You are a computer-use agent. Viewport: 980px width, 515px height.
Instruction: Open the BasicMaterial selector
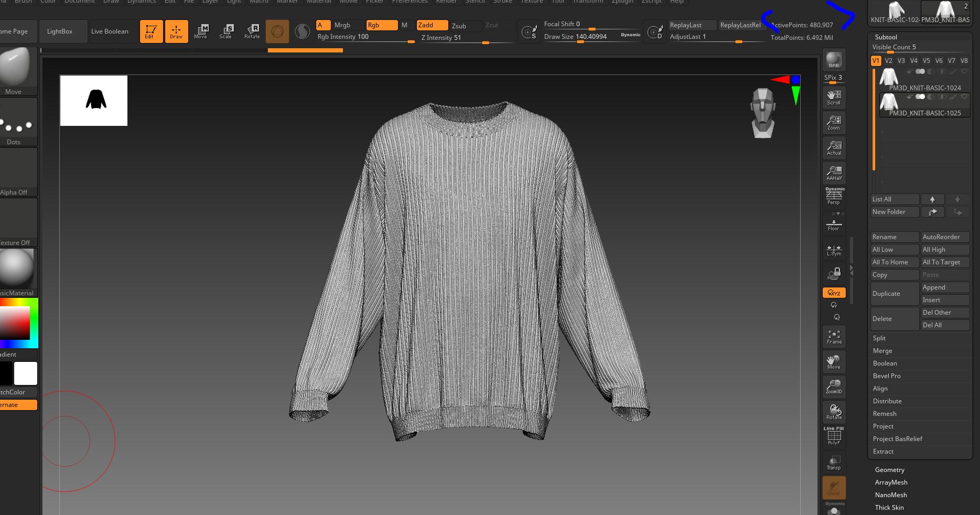[18, 273]
